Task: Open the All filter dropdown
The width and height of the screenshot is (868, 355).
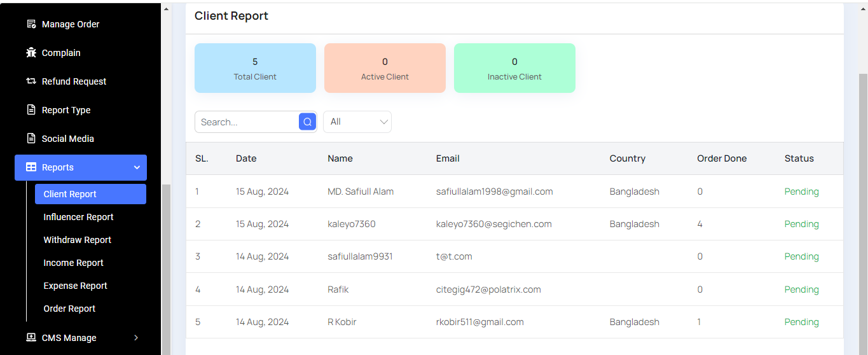Action: (357, 122)
